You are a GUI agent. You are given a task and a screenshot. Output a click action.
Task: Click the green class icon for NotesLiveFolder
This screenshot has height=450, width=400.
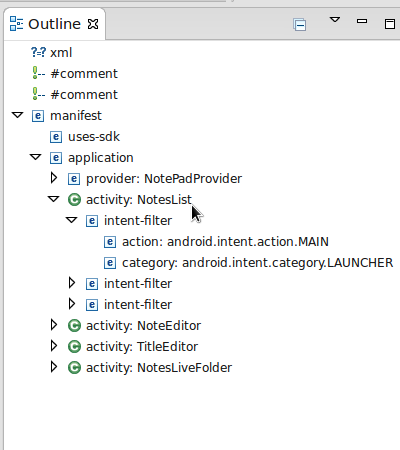point(74,368)
